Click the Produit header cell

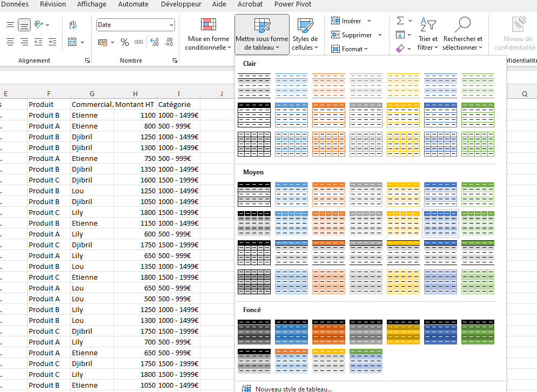click(49, 104)
